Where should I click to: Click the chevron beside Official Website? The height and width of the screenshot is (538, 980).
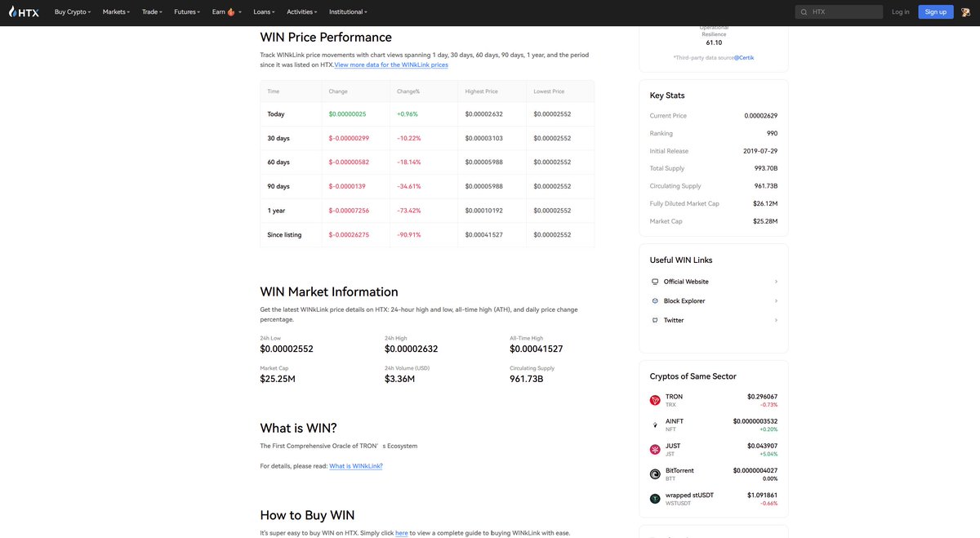[776, 282]
